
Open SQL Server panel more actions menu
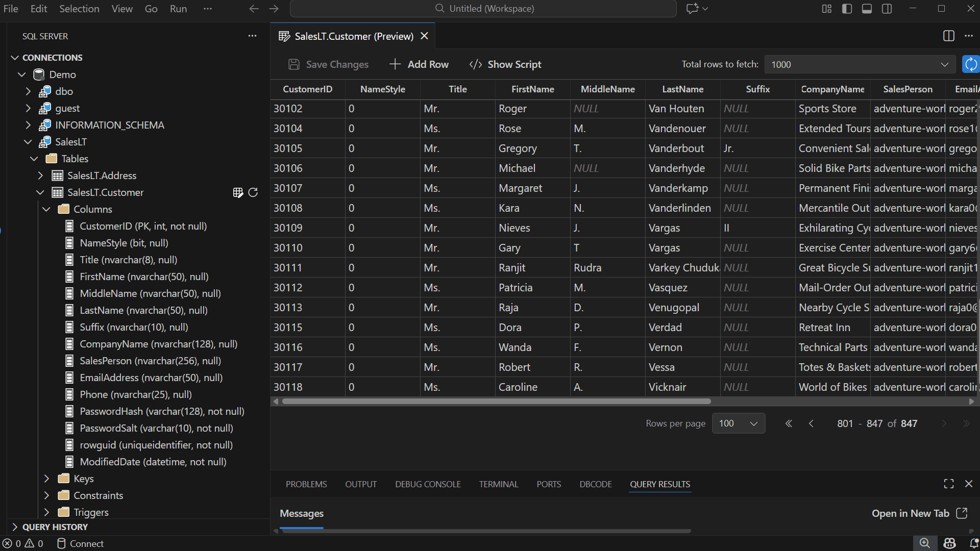[x=252, y=36]
